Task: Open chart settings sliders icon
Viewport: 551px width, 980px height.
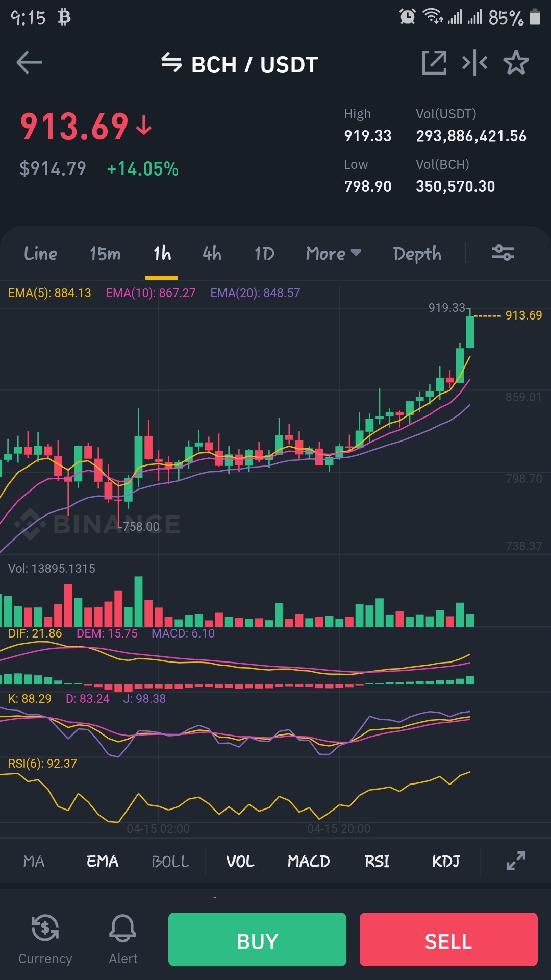Action: pyautogui.click(x=503, y=253)
